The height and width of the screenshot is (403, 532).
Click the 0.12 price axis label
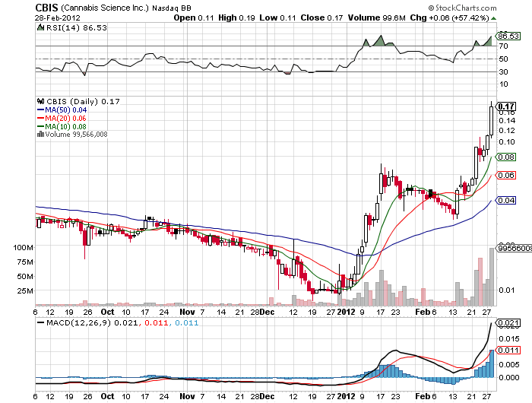coord(507,131)
